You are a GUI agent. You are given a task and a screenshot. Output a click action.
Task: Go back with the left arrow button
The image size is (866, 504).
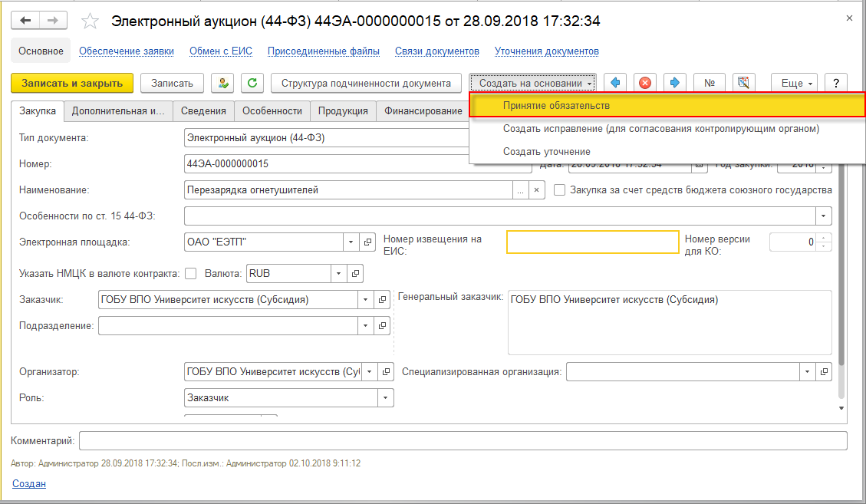tap(25, 21)
